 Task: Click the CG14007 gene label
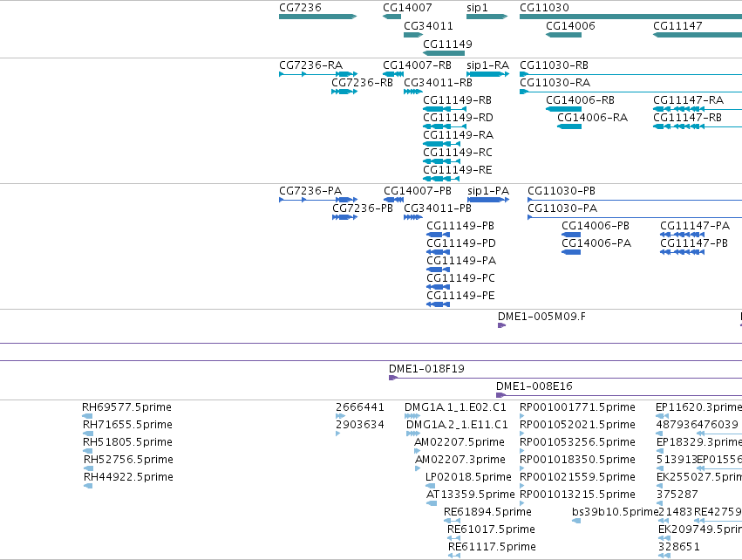pyautogui.click(x=407, y=8)
